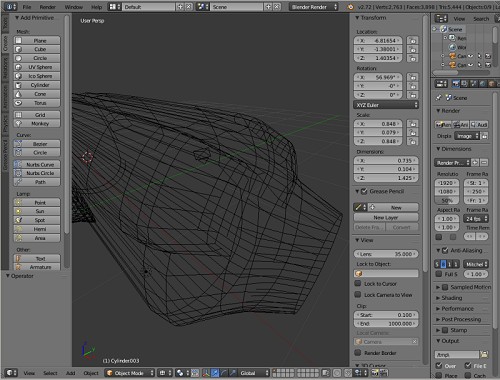The width and height of the screenshot is (500, 380).
Task: Enable Lock Camera to View
Action: pyautogui.click(x=358, y=295)
